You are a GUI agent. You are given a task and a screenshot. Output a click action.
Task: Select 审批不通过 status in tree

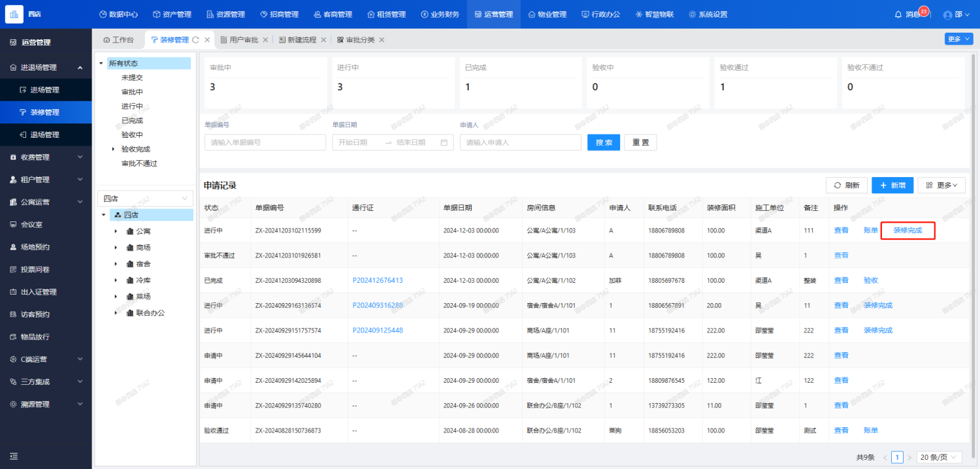pyautogui.click(x=139, y=163)
